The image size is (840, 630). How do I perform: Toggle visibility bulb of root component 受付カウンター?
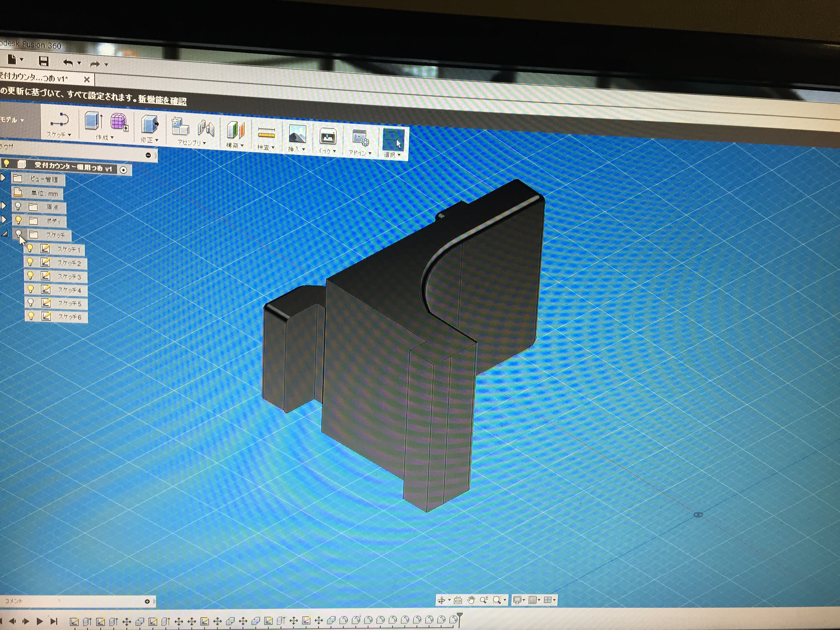[x=6, y=163]
